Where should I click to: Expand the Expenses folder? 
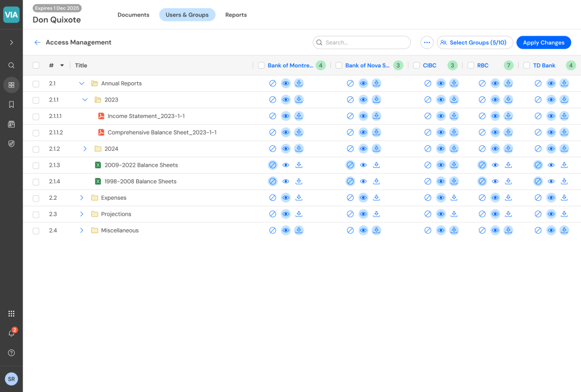(82, 197)
